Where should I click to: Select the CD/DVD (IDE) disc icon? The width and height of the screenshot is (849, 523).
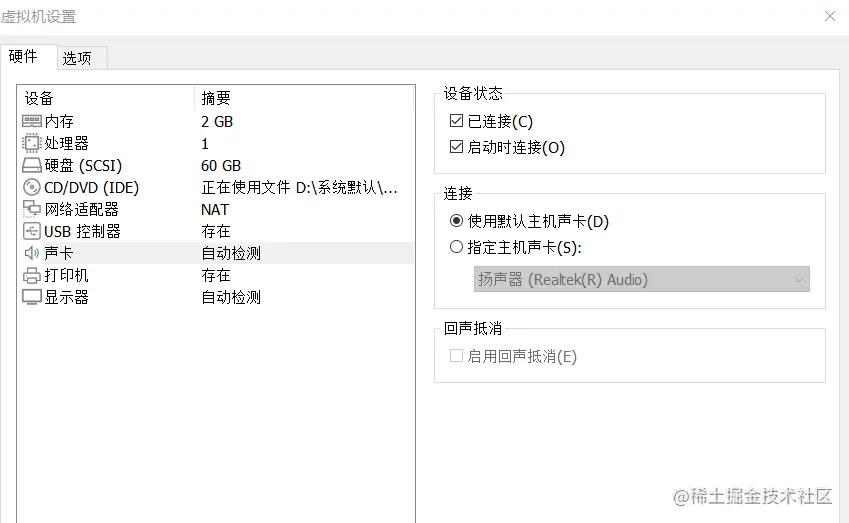pos(31,187)
